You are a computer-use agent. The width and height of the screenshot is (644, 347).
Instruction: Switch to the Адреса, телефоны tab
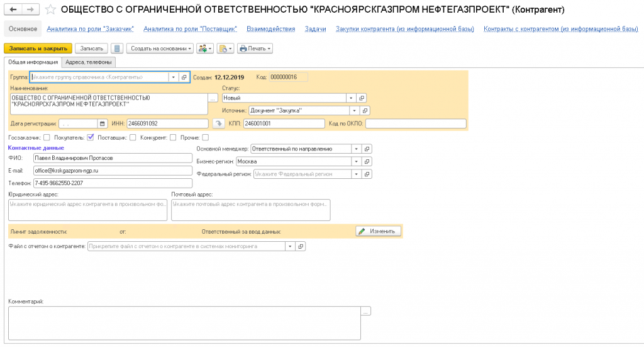click(89, 62)
